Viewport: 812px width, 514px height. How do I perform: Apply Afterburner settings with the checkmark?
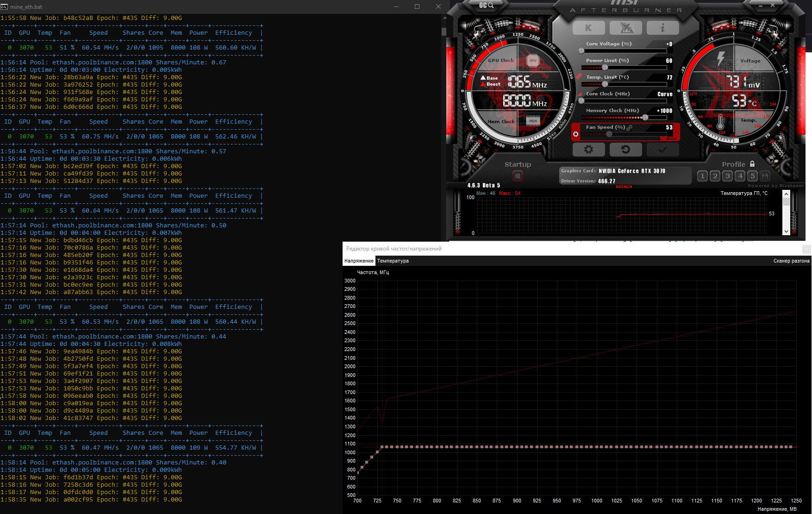click(x=663, y=150)
